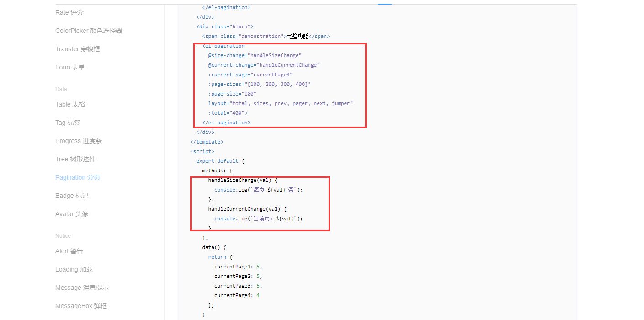The height and width of the screenshot is (320, 644).
Task: Navigate to Transfer 穿梭框 component docs
Action: coord(79,49)
